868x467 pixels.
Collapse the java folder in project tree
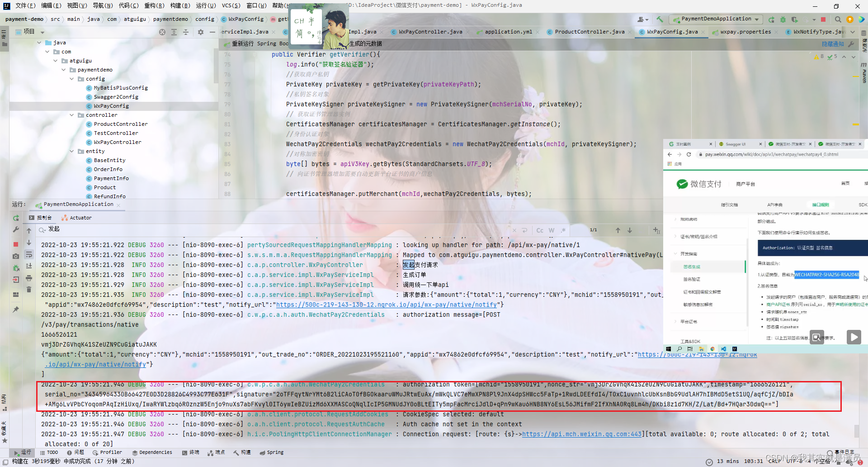(39, 43)
